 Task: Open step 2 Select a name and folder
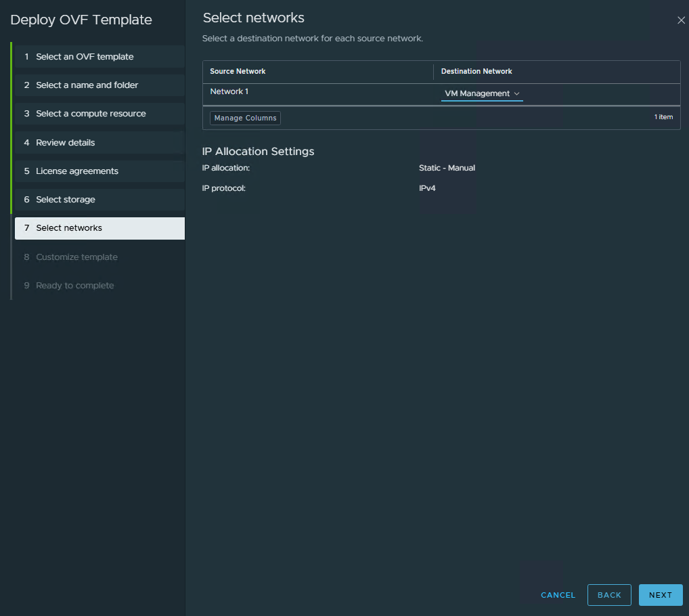pyautogui.click(x=87, y=85)
